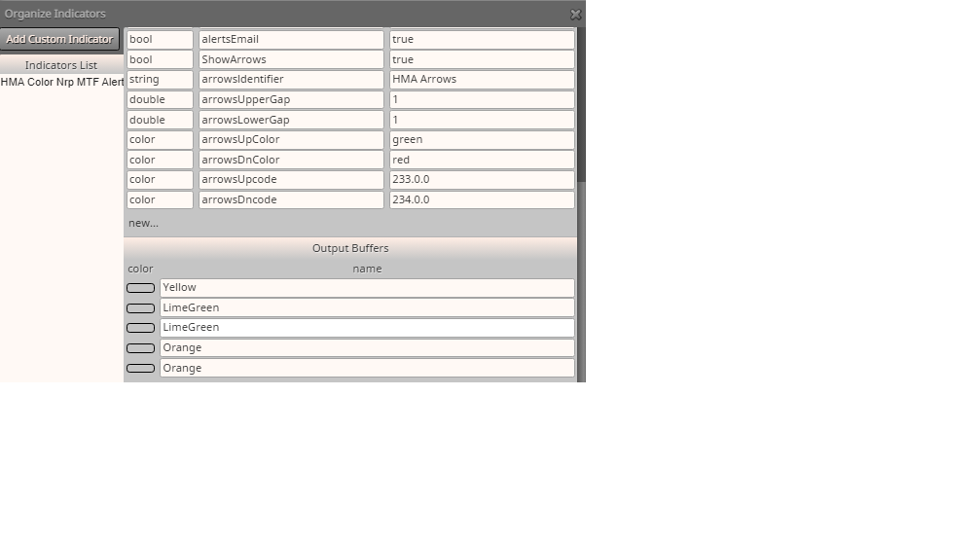
Task: Open color swatch for Orange buffer at bottom
Action: point(140,368)
